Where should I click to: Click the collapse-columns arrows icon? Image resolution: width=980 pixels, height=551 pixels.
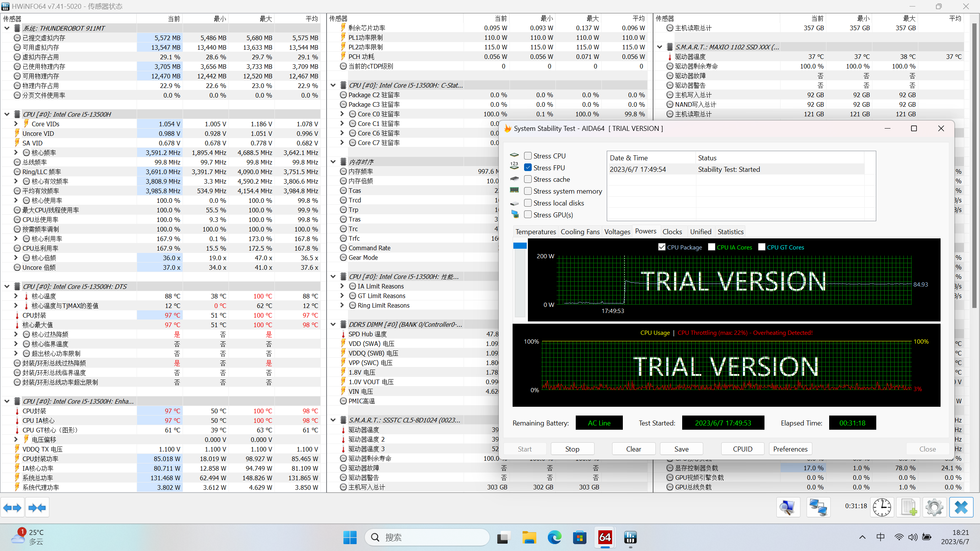(x=37, y=508)
